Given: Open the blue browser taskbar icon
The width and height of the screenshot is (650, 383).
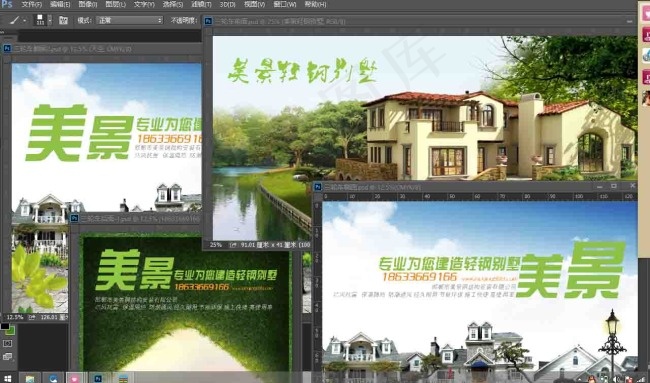Looking at the screenshot, I should click(x=53, y=378).
